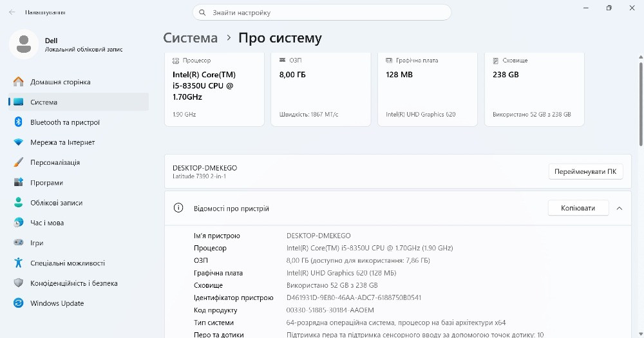Click the Копіювати button

tap(578, 208)
